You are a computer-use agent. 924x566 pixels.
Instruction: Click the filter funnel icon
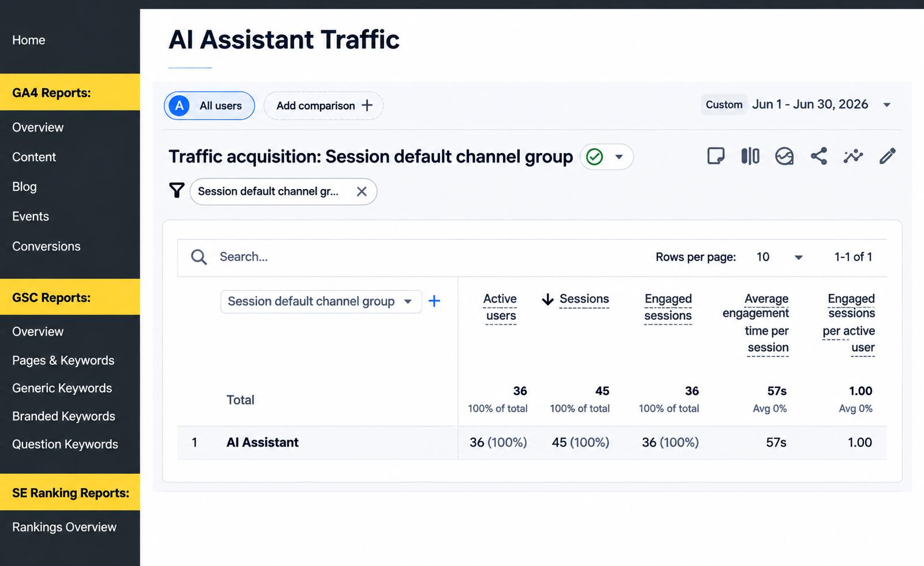pos(176,190)
